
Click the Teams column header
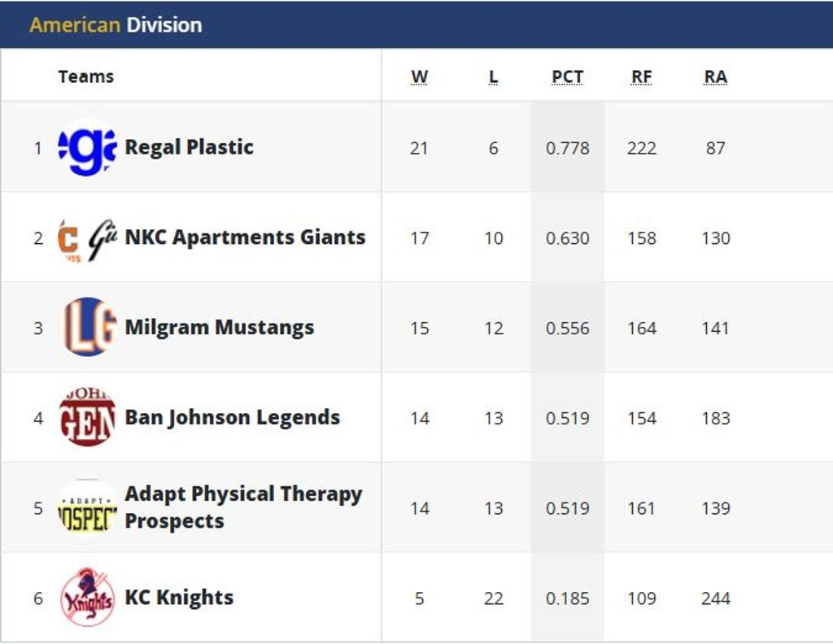(x=85, y=75)
